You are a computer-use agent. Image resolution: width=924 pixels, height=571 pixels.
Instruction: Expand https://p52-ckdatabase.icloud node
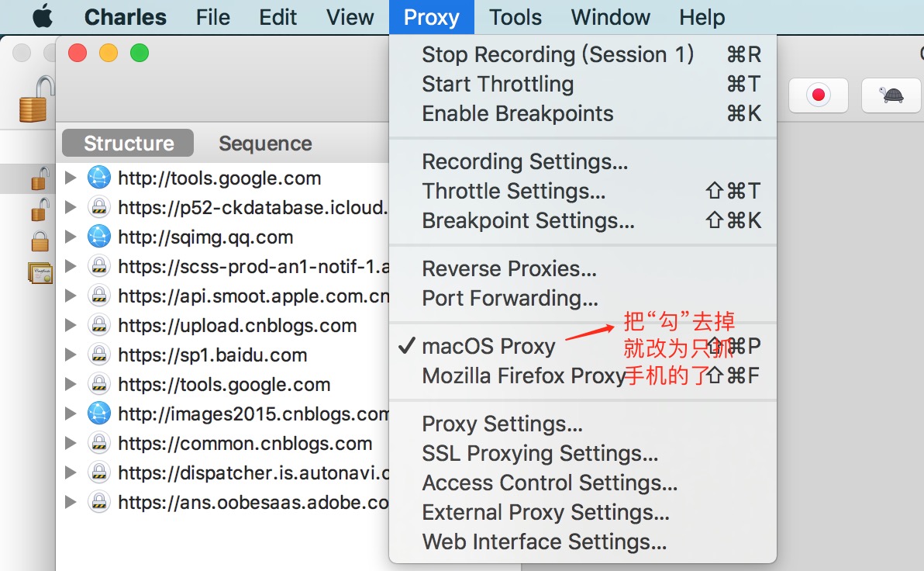[71, 207]
